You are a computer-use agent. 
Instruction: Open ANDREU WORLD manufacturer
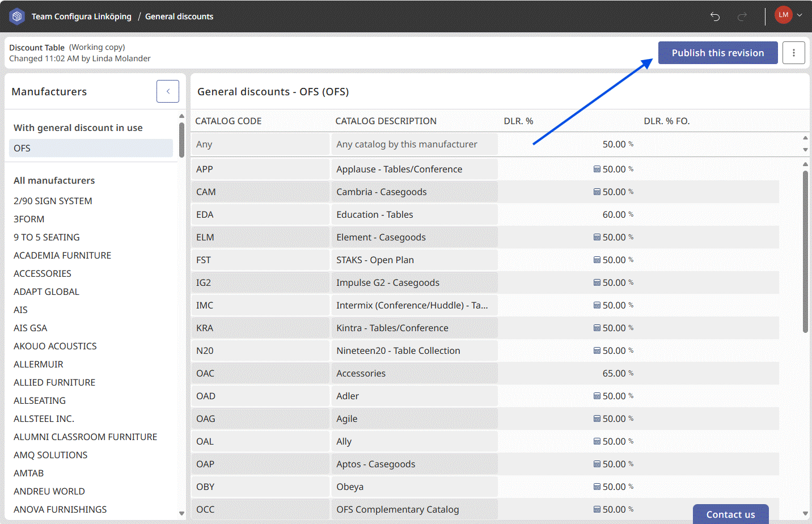click(49, 491)
